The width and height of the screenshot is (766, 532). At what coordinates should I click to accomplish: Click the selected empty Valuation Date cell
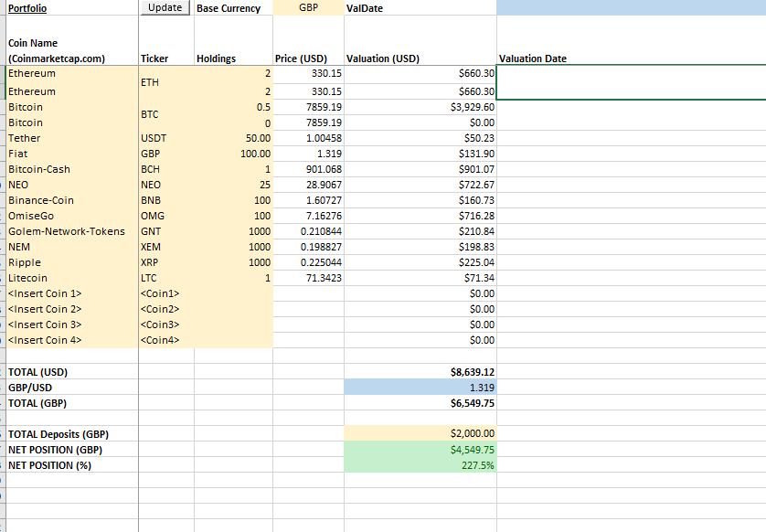pos(631,82)
